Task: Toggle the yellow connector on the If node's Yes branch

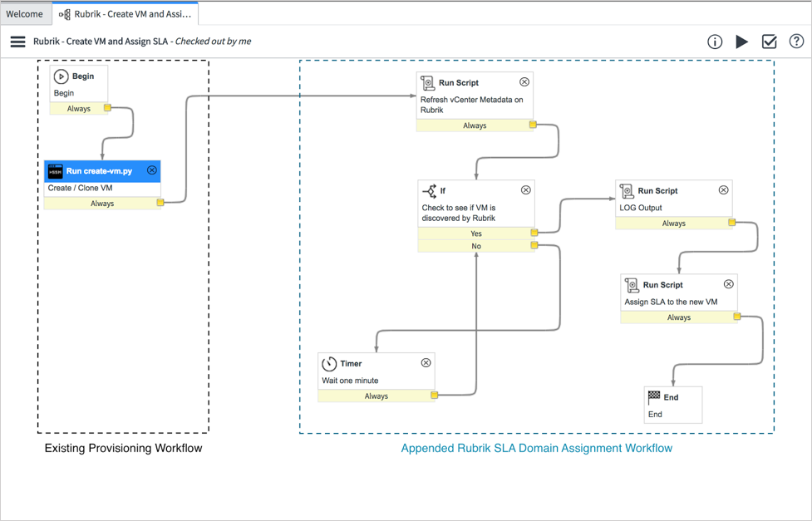Action: point(535,233)
